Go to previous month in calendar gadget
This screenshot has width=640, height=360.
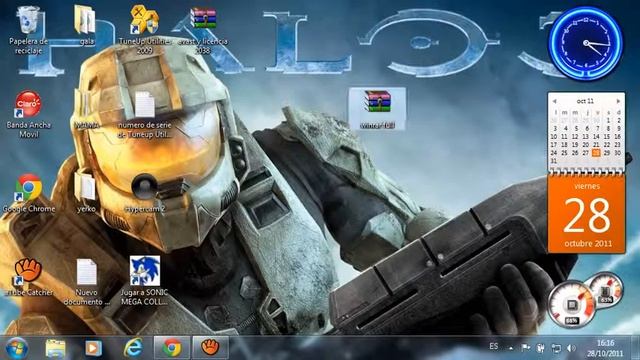(x=554, y=101)
